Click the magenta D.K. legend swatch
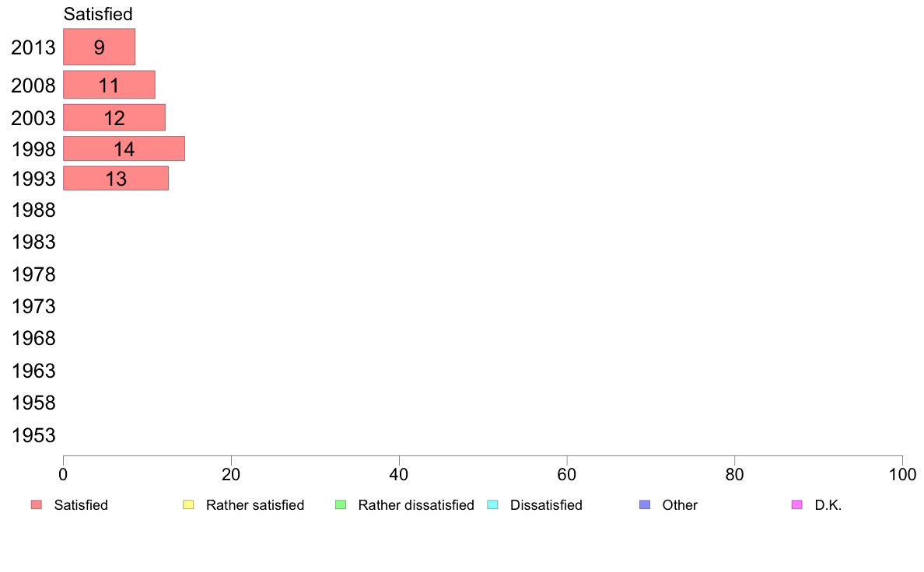 pyautogui.click(x=796, y=505)
